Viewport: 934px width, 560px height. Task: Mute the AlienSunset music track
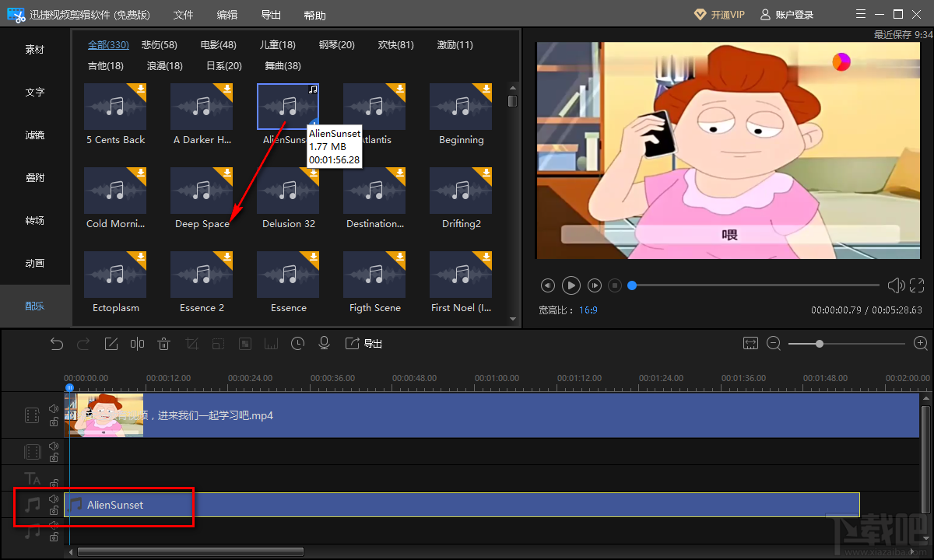click(x=54, y=499)
